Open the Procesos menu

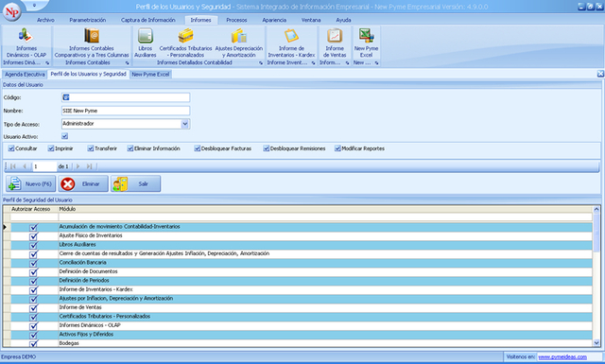click(236, 20)
